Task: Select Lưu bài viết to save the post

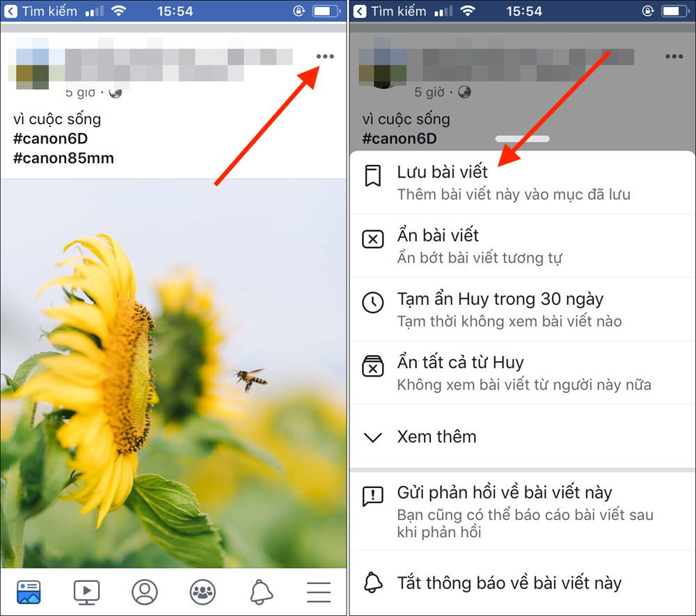Action: click(x=443, y=172)
